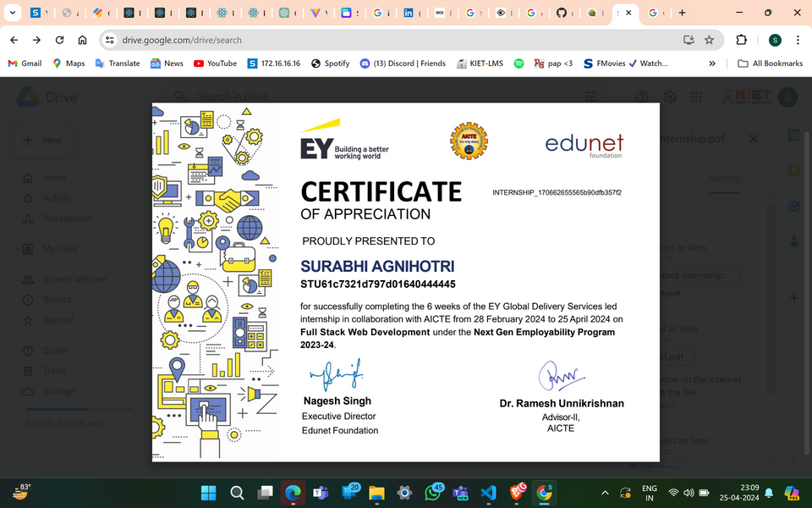
Task: Open the pap <3 bookmark
Action: [553, 63]
